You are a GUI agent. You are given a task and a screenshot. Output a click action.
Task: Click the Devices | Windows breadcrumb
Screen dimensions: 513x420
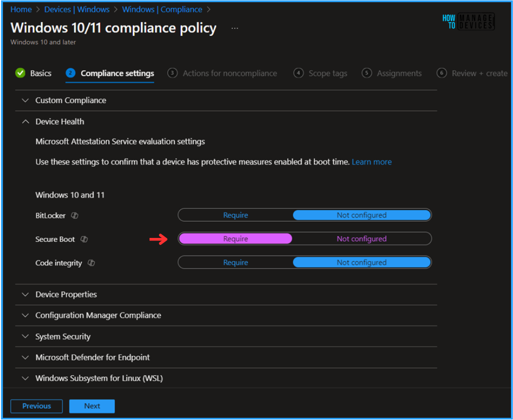77,10
